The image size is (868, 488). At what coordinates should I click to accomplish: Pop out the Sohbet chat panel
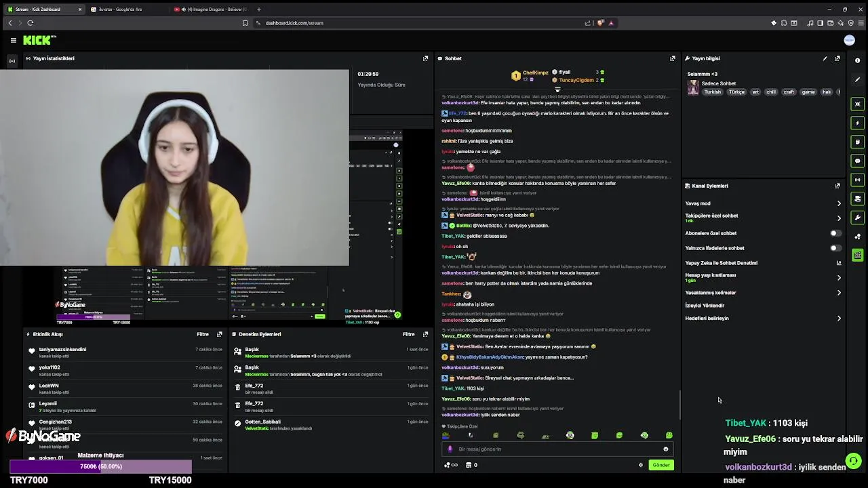click(673, 58)
